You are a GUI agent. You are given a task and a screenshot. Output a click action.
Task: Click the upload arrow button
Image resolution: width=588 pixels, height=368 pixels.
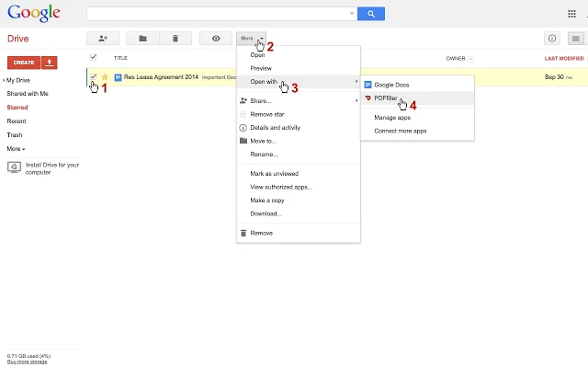coord(49,63)
